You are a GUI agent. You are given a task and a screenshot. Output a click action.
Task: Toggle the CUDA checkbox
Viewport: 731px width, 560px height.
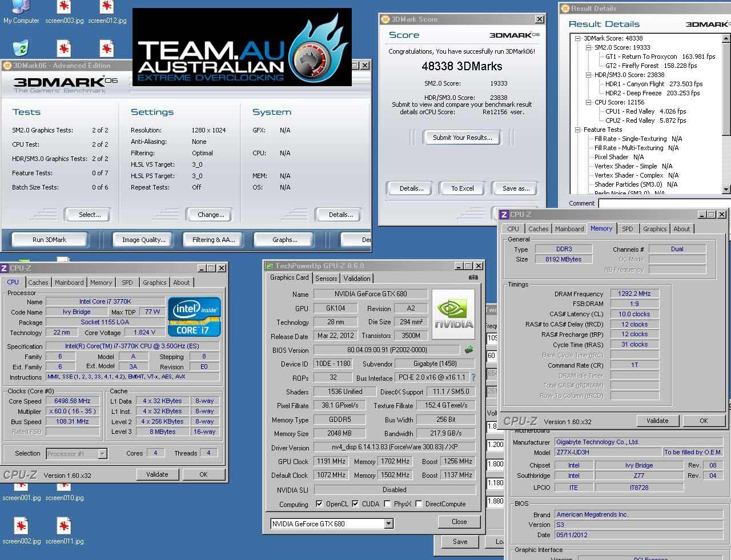click(355, 504)
